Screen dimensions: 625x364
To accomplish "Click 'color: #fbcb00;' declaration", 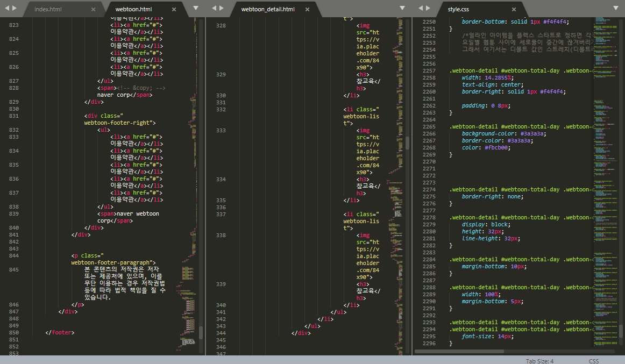I will click(486, 148).
